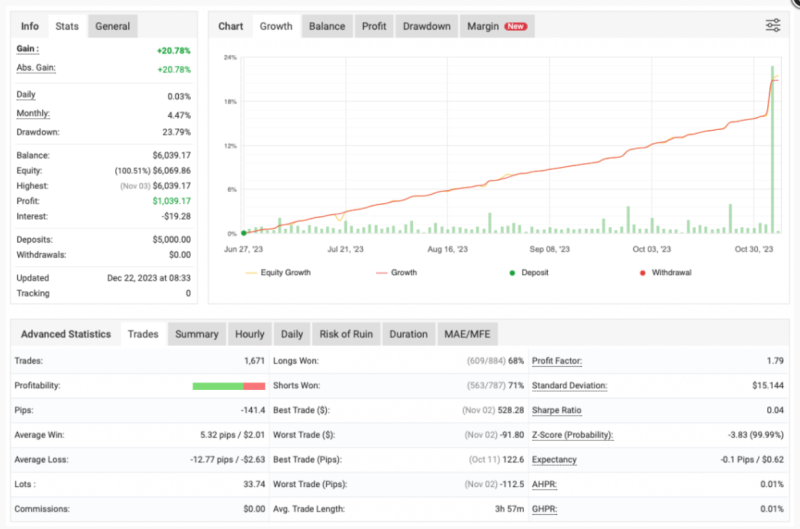Switch to the Summary statistics tab

pyautogui.click(x=196, y=334)
